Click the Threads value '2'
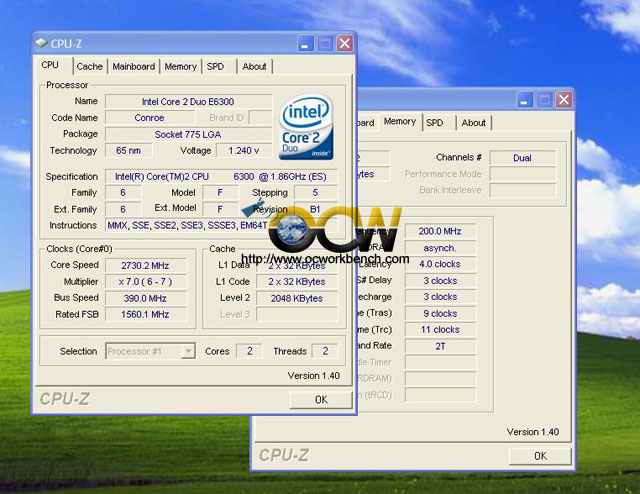The image size is (640, 494). [x=325, y=351]
